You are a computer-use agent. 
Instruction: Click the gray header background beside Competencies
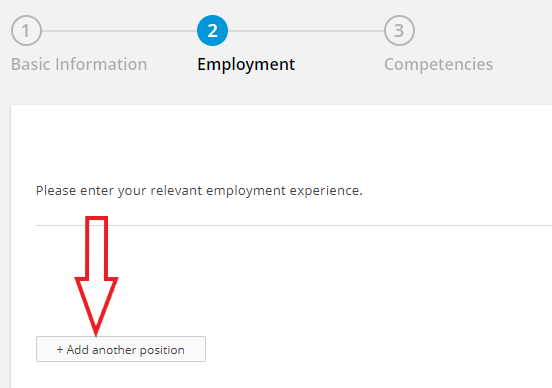click(x=521, y=53)
